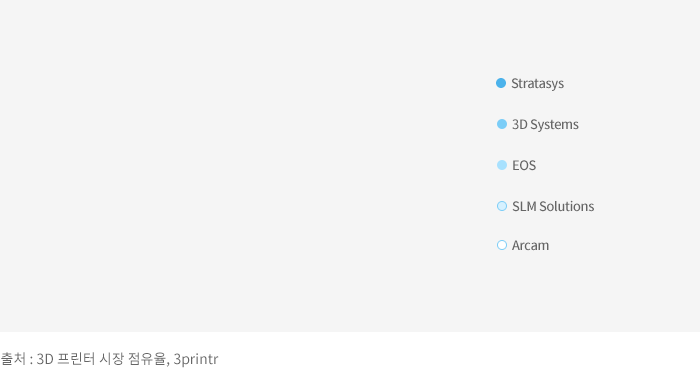Click the dark blue Stratasys legend dot
This screenshot has width=700, height=380.
[501, 83]
